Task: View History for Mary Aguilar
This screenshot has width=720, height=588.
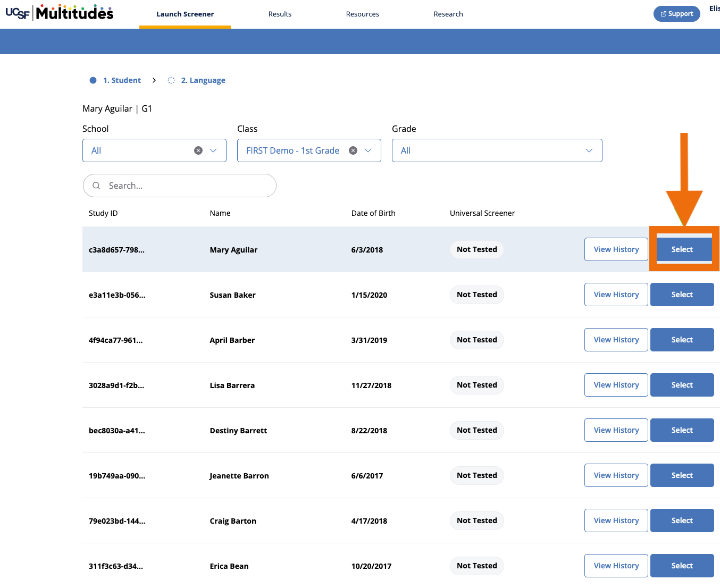Action: click(616, 249)
